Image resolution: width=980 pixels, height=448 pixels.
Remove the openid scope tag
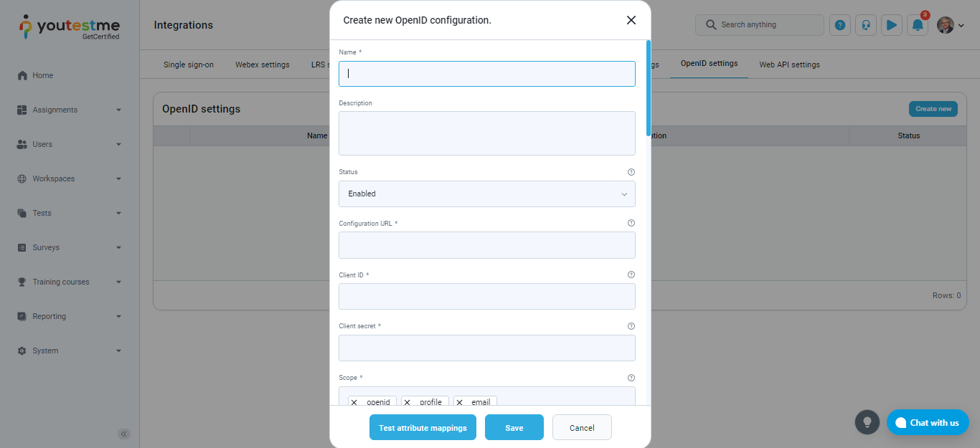click(x=354, y=403)
